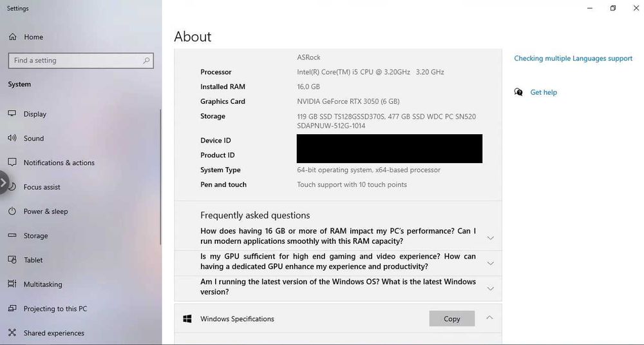Focus the Find a setting search box
The width and height of the screenshot is (644, 345).
point(81,61)
